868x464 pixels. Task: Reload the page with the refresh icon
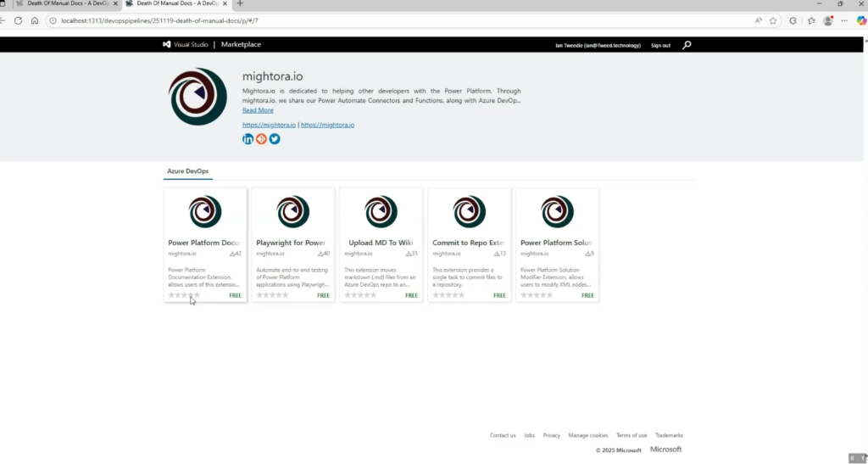pyautogui.click(x=19, y=20)
